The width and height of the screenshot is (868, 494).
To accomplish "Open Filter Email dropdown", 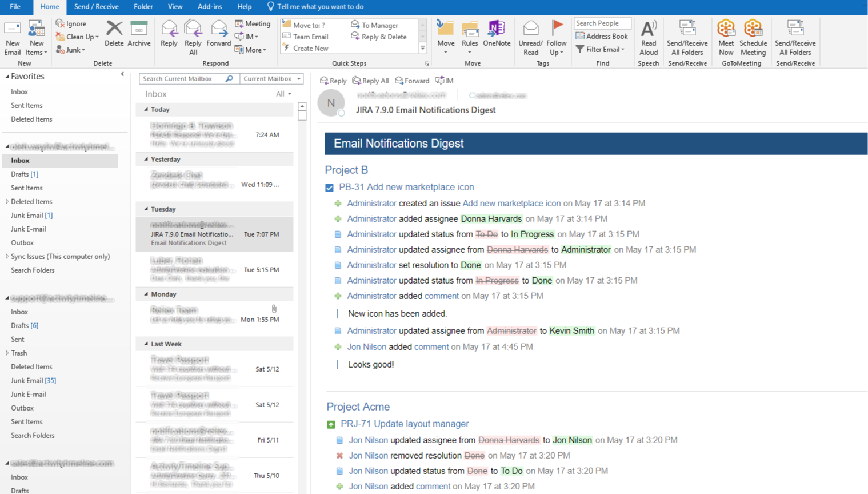I will pos(600,49).
